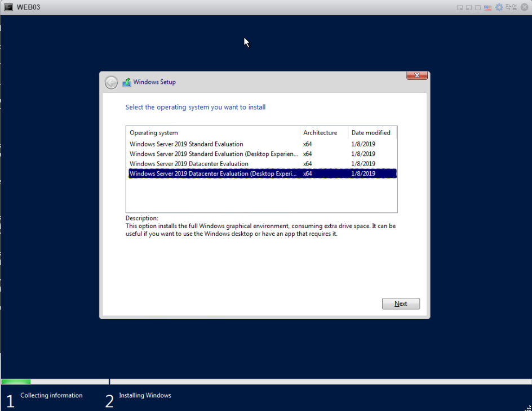Click the back arrow in Windows Setup
The image size is (532, 411).
point(111,82)
